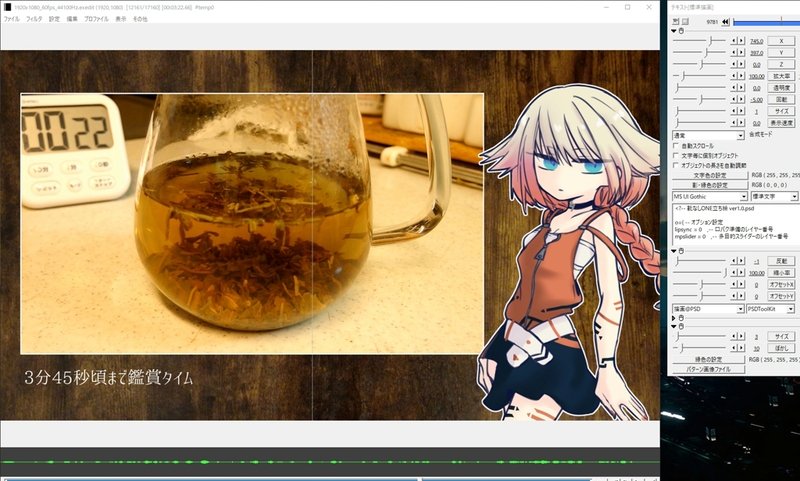Screen dimensions: 800x481
Task: Decrease Y value with its left arrow
Action: coord(734,53)
